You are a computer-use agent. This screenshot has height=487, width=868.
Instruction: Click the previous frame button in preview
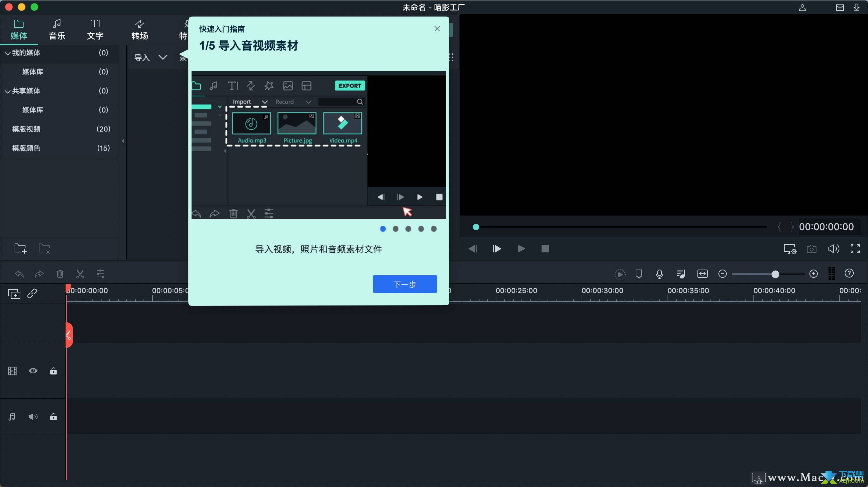472,249
